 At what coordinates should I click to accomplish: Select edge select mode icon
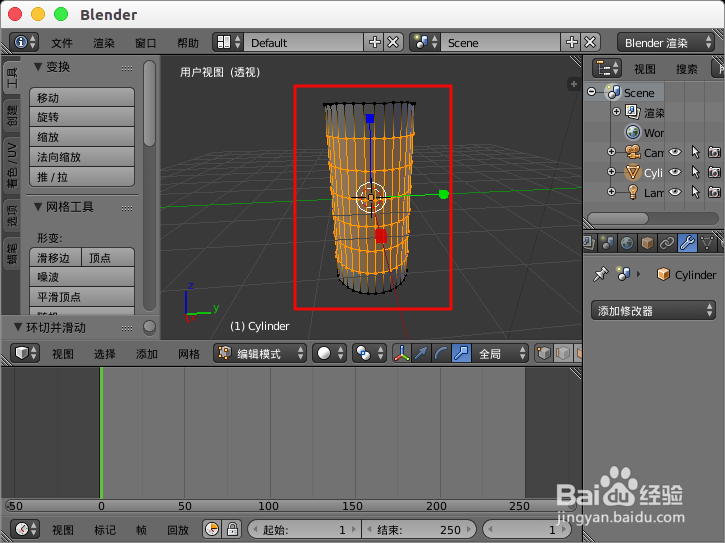click(563, 353)
